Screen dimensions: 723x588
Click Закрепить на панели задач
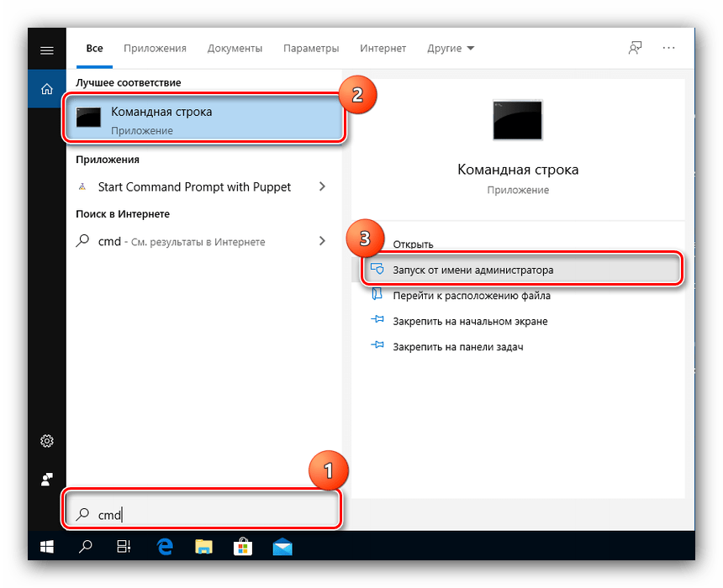point(458,347)
